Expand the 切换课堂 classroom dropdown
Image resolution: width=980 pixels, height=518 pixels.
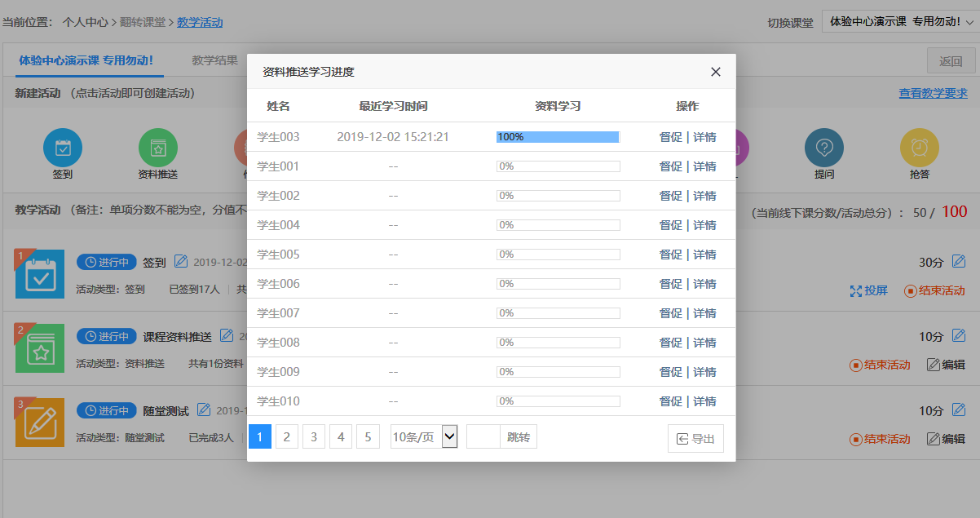click(900, 22)
